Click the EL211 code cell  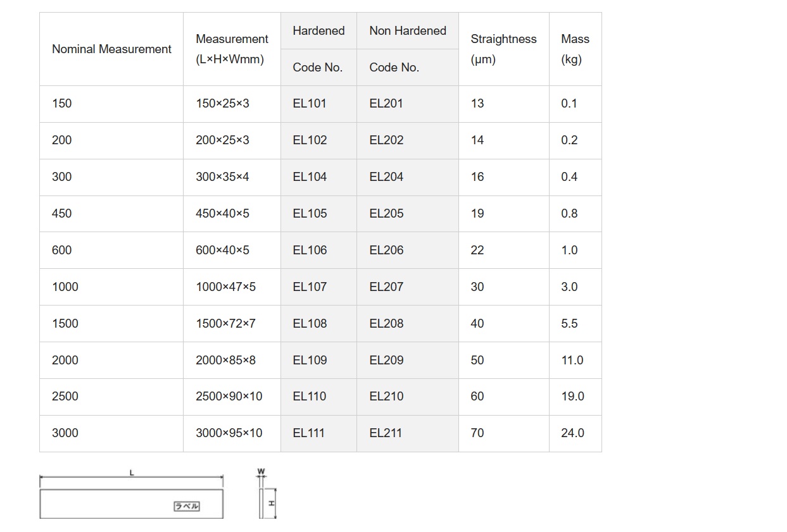tap(386, 433)
